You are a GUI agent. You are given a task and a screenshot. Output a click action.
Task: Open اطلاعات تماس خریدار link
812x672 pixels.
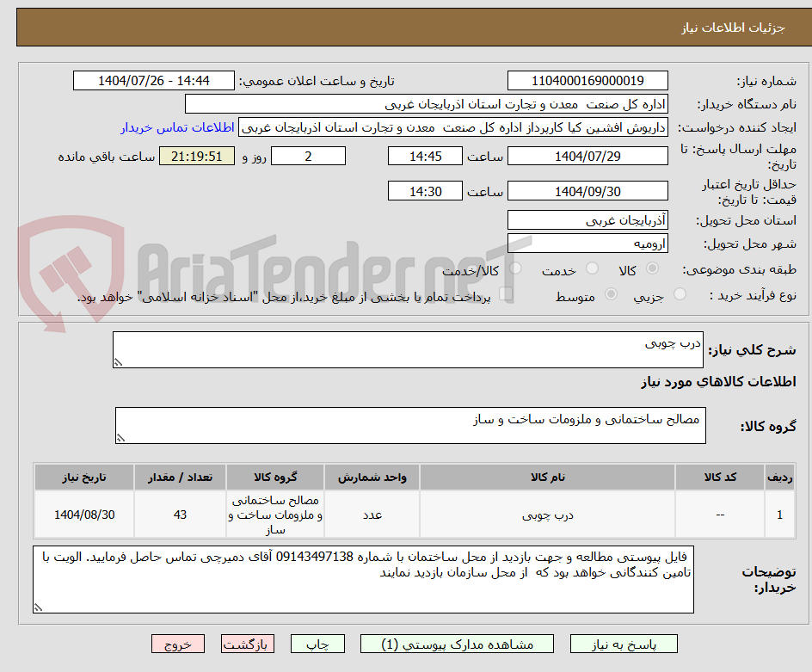pyautogui.click(x=177, y=127)
